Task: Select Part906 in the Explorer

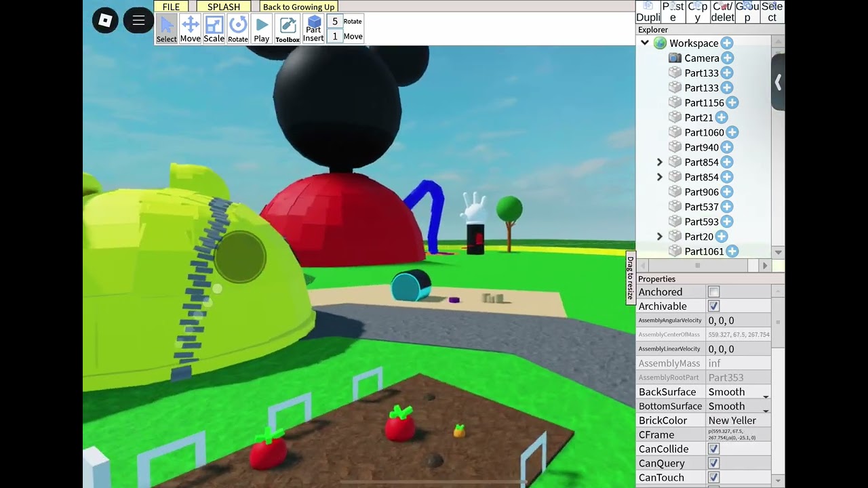Action: [702, 192]
